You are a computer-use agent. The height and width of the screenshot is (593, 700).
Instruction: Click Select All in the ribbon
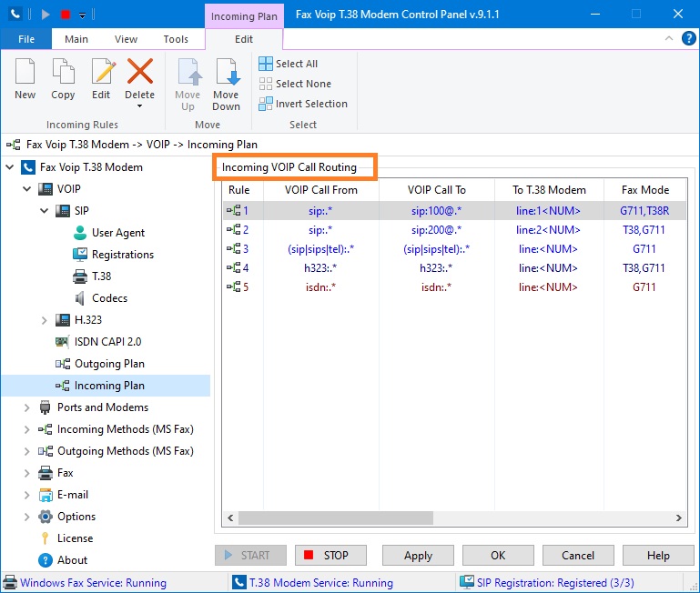[288, 64]
